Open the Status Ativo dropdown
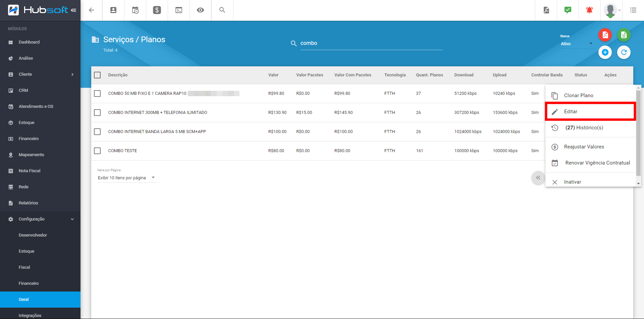The height and width of the screenshot is (319, 644). 577,44
